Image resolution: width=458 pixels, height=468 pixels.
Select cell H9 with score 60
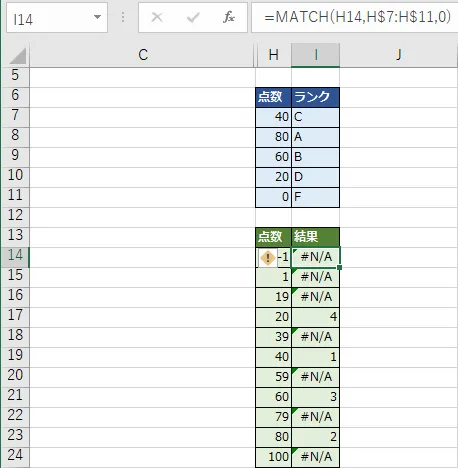tap(273, 157)
